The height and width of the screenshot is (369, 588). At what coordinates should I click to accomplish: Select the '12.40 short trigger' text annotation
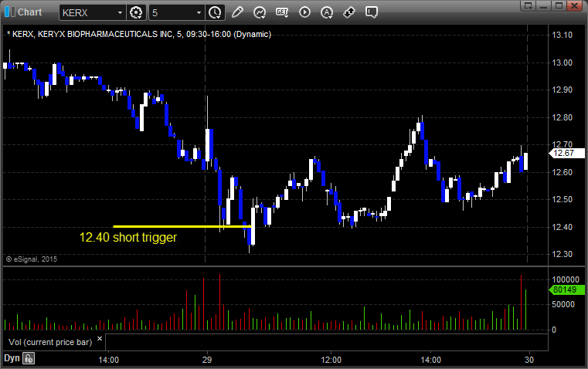tap(127, 238)
